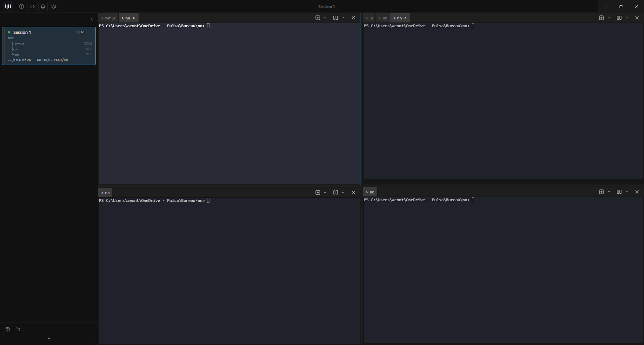The width and height of the screenshot is (644, 345).
Task: Click the path ~~/OneDrive – Pulsa/Bureau/nn
Action: tap(38, 60)
